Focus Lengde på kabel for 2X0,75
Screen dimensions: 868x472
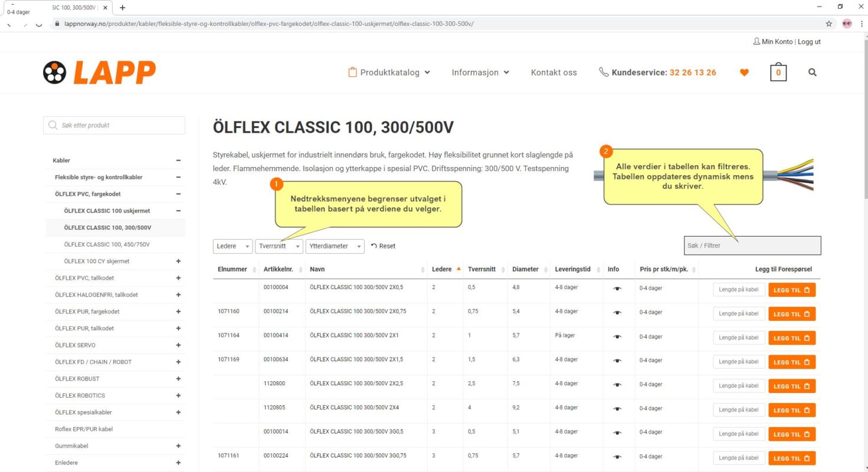pyautogui.click(x=739, y=313)
